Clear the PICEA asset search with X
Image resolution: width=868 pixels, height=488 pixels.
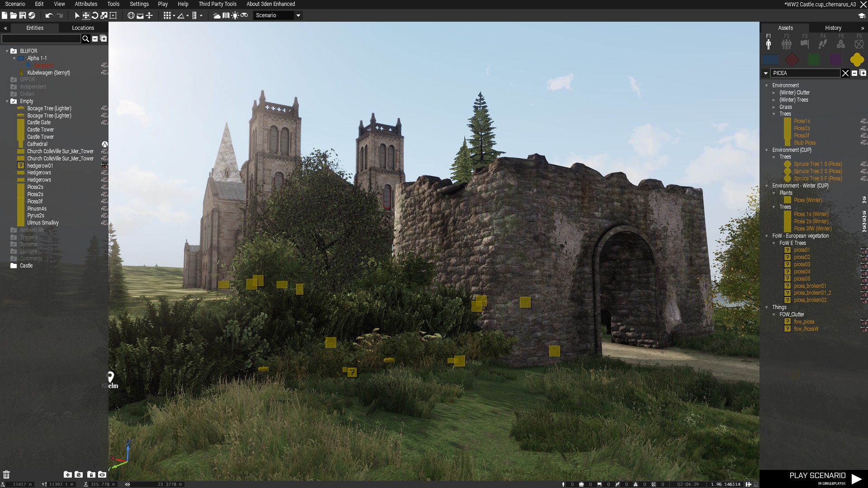(x=845, y=73)
